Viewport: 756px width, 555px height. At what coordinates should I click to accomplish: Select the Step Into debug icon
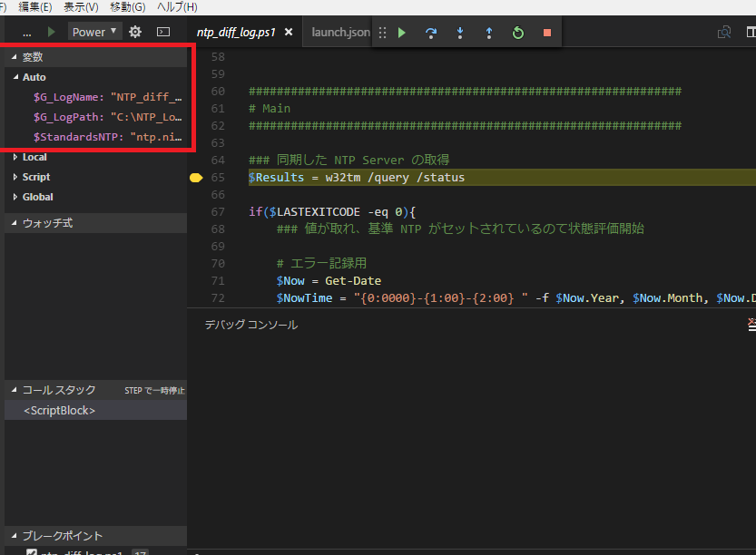pyautogui.click(x=460, y=31)
